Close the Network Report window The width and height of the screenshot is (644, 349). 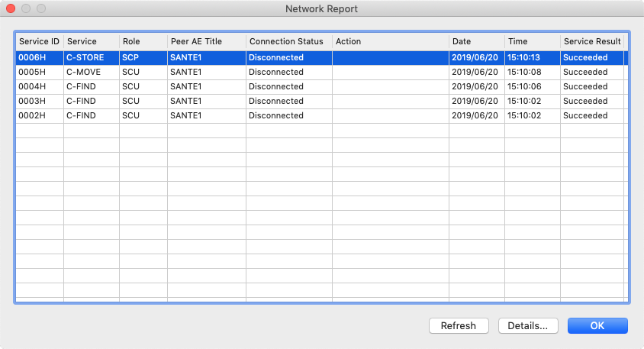11,9
